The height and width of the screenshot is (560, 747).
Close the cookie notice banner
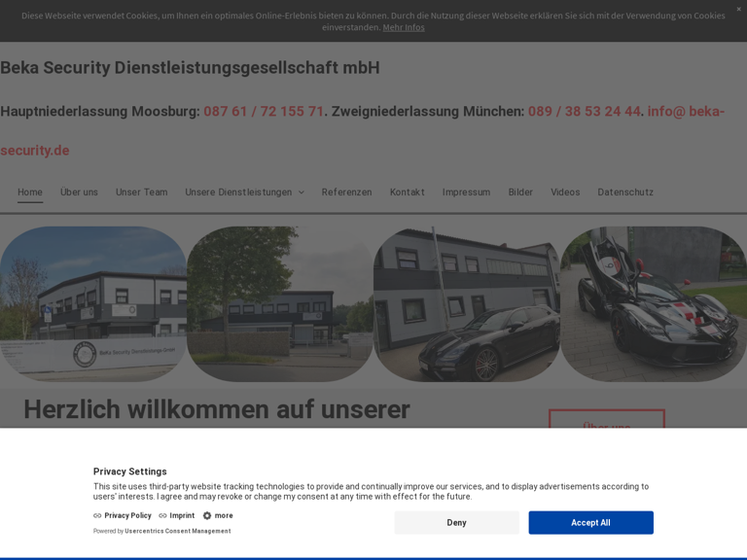click(738, 9)
